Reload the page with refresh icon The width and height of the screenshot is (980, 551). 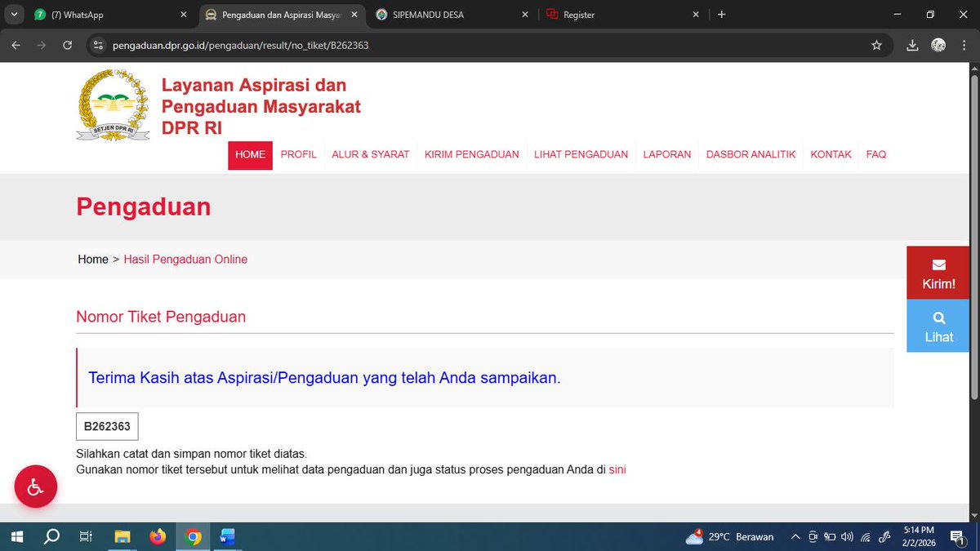pos(67,46)
